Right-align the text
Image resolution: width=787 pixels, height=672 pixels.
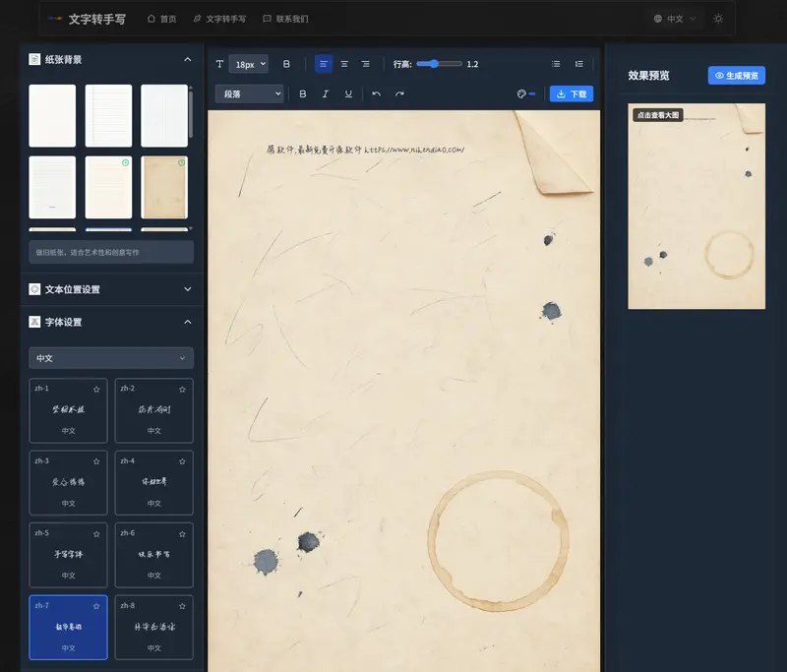366,64
